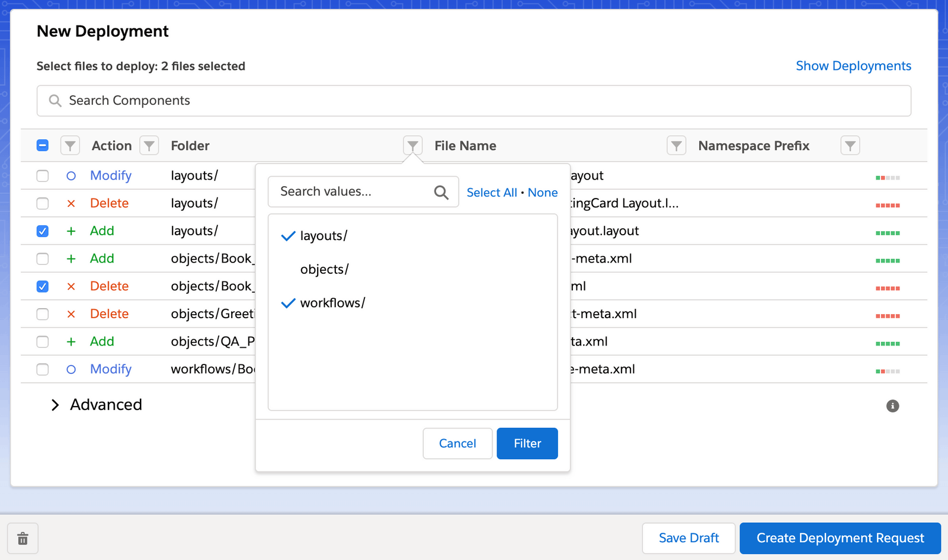Image resolution: width=948 pixels, height=560 pixels.
Task: Check the checkbox on the Delete objects/Greeting row
Action: 42,314
